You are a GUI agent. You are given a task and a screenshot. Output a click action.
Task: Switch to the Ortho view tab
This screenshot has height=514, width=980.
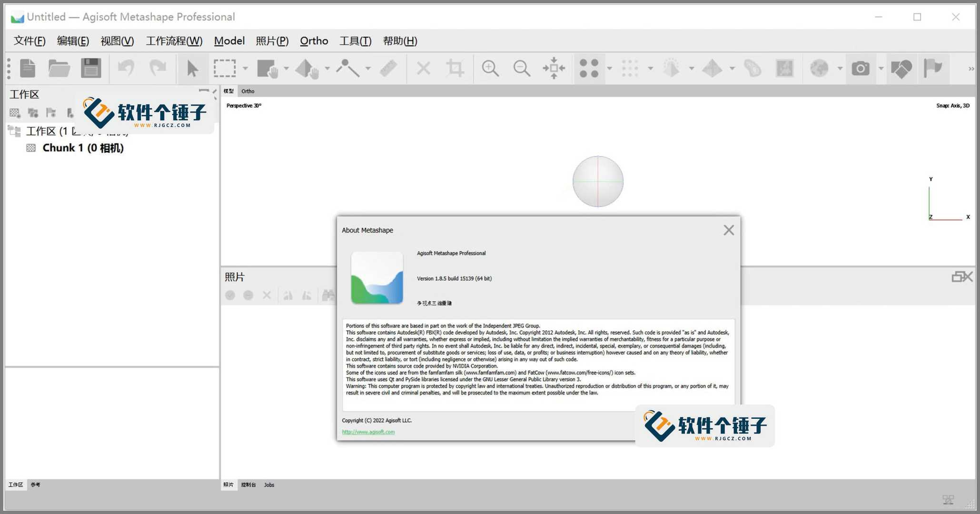click(248, 91)
